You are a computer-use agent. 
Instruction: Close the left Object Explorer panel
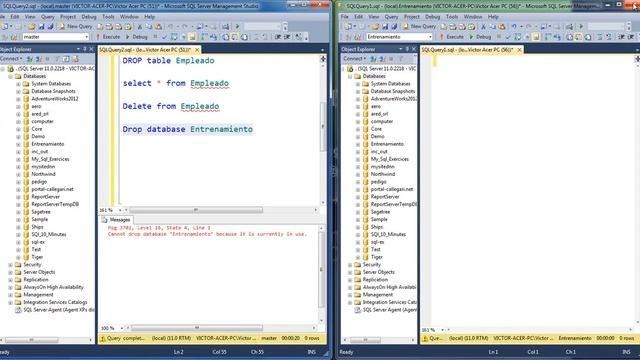coord(91,49)
